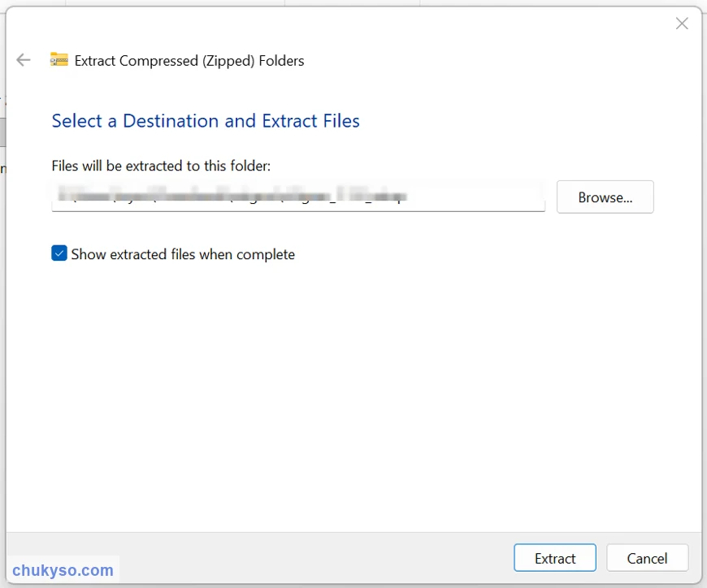707x588 pixels.
Task: Open the Browse... folder picker
Action: tap(605, 197)
